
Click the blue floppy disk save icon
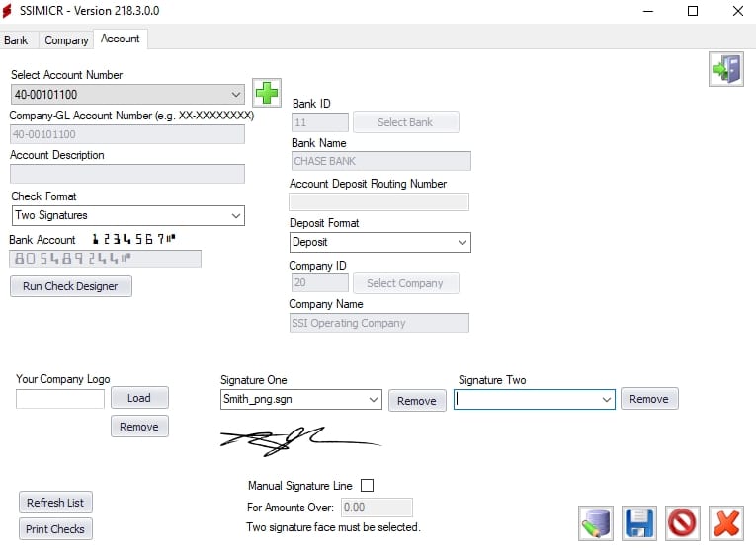(639, 523)
